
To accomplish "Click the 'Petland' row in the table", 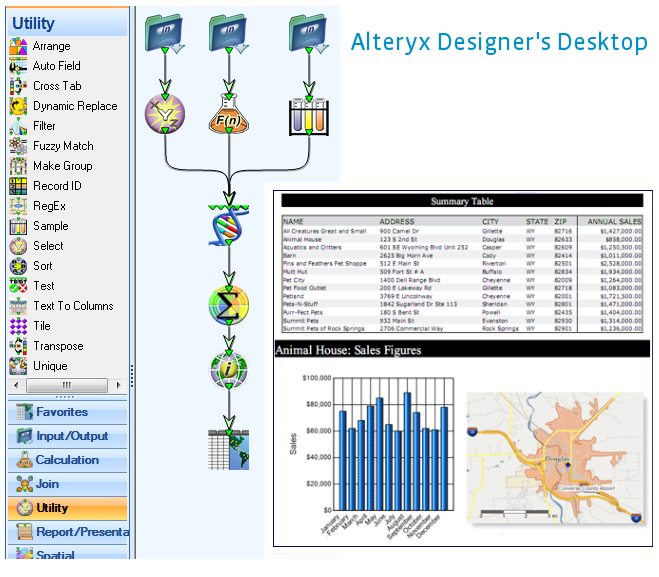I will click(x=462, y=296).
